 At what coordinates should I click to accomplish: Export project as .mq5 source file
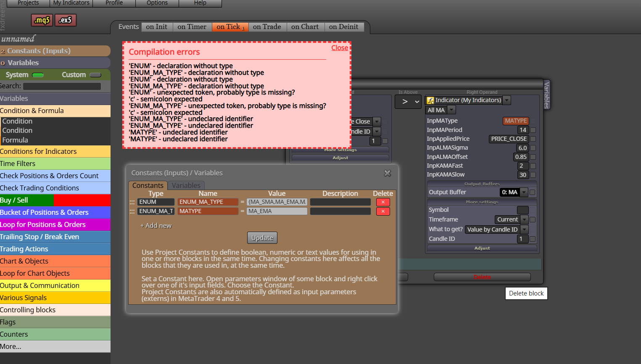[x=42, y=20]
